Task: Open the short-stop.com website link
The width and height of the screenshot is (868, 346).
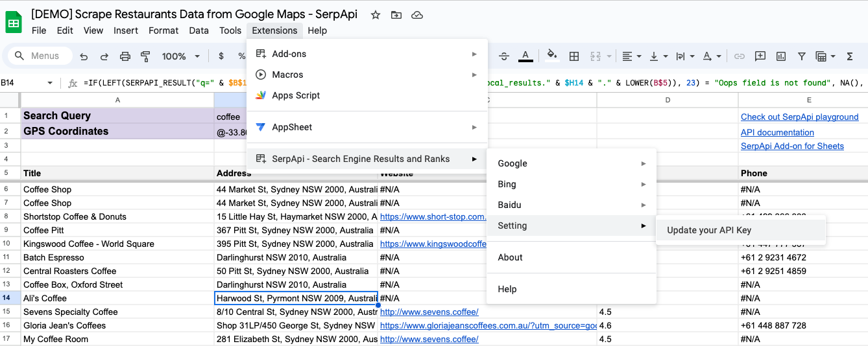Action: pos(433,216)
